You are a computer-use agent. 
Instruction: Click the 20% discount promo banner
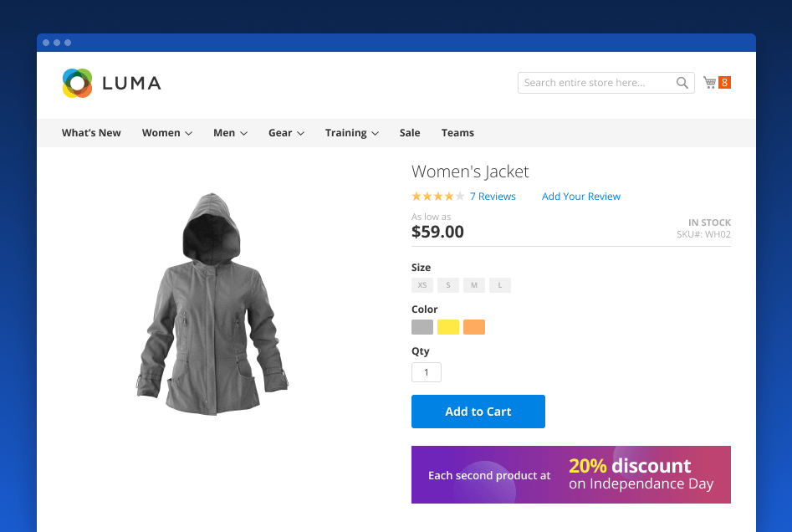571,474
